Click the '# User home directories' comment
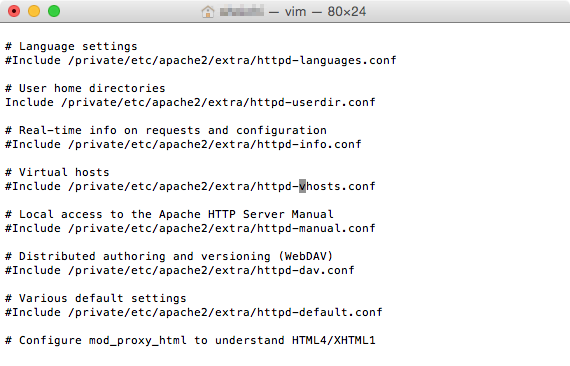 pyautogui.click(x=85, y=88)
